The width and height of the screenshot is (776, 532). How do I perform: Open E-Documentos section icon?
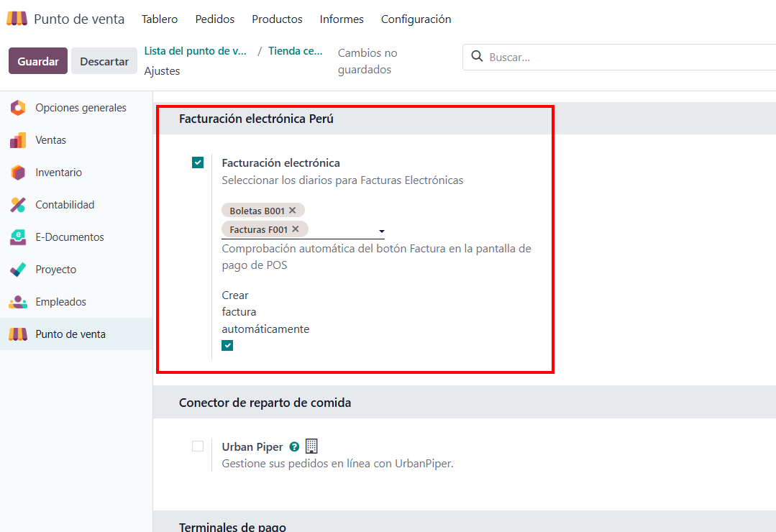pyautogui.click(x=18, y=237)
